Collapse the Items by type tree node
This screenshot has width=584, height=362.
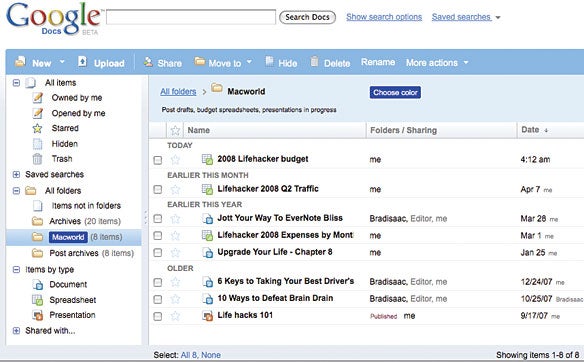pos(16,269)
